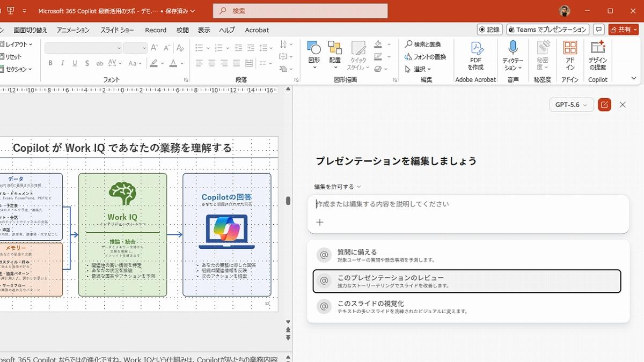
Task: Open the 保存済み saved status dropdown
Action: point(180,11)
